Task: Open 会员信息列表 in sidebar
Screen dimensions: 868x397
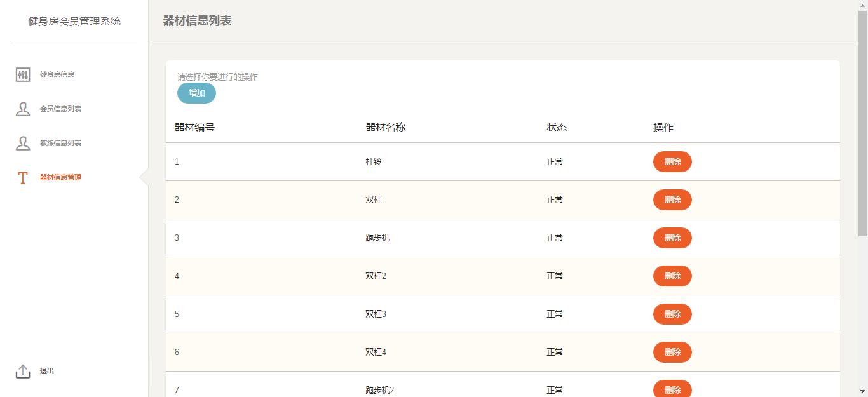Action: 60,109
